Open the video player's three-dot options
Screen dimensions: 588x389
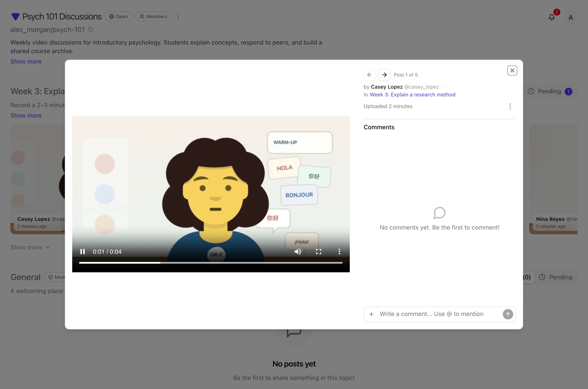(x=339, y=252)
